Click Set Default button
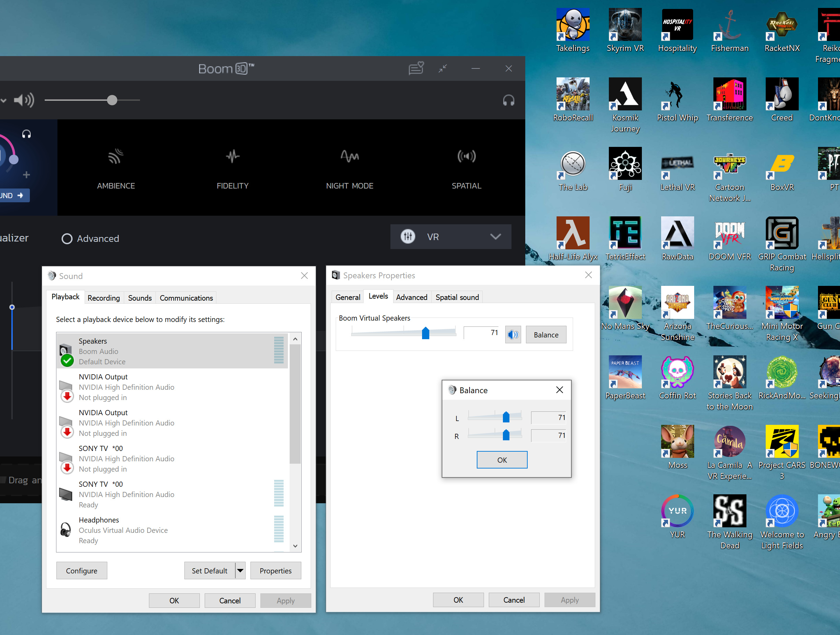840x635 pixels. tap(209, 570)
